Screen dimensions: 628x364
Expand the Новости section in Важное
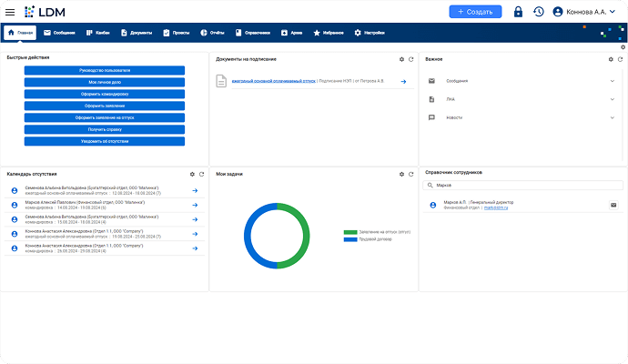(x=613, y=117)
